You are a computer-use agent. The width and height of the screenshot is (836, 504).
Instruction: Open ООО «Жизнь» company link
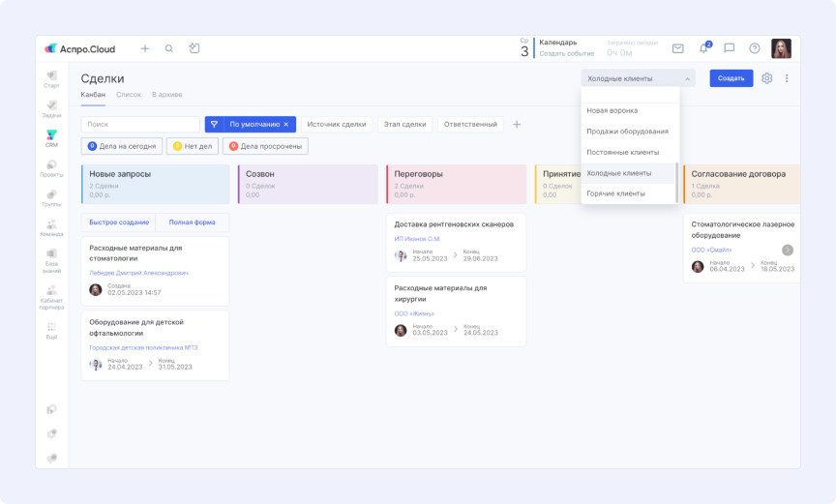coord(414,313)
